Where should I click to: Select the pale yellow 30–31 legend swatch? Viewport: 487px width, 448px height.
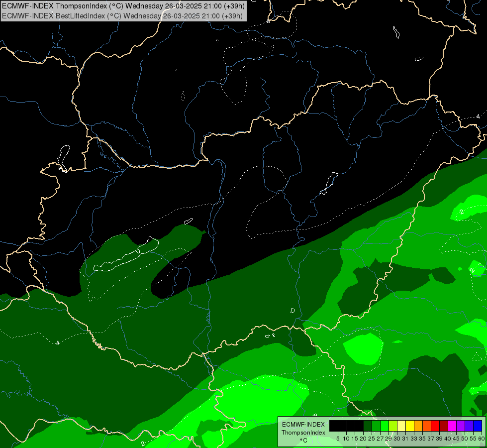[x=401, y=426]
